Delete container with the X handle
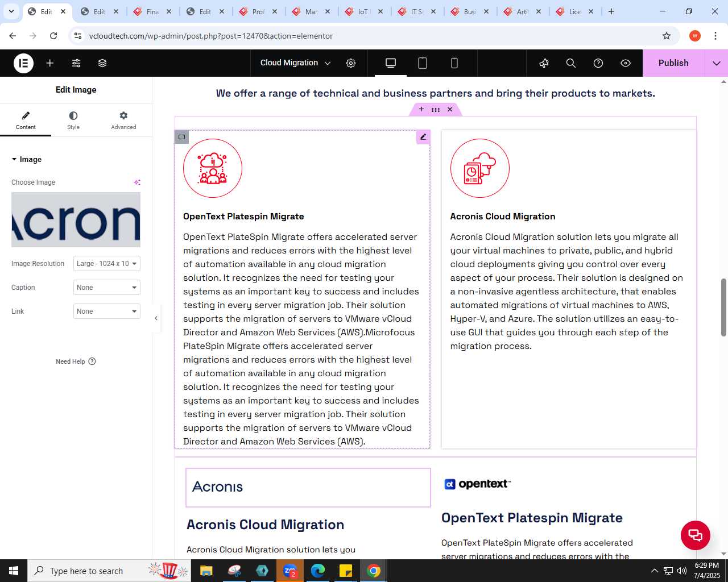The width and height of the screenshot is (728, 582). 450,109
